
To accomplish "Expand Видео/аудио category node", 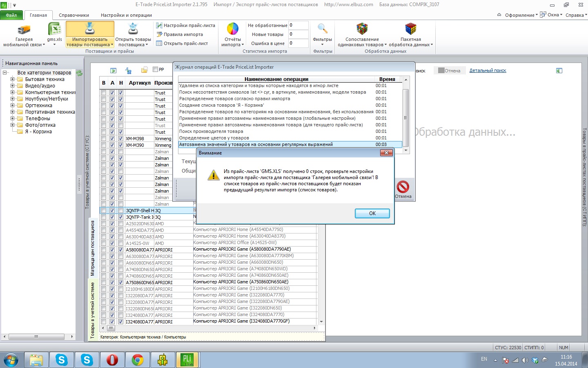I will tap(12, 86).
